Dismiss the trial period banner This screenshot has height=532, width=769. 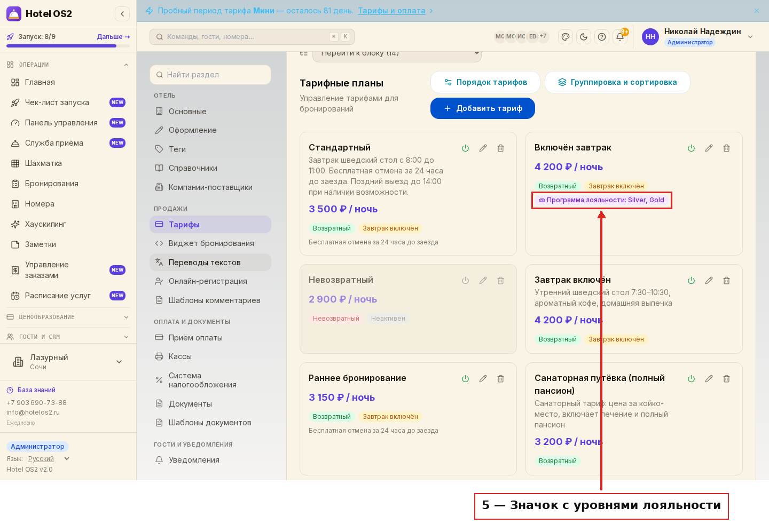756,11
